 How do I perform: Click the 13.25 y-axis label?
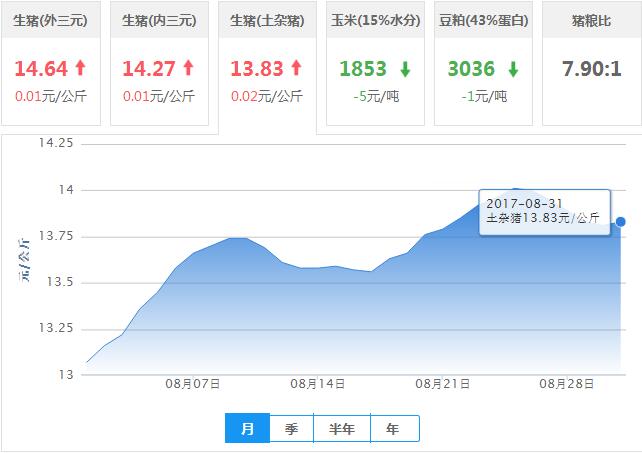click(56, 328)
